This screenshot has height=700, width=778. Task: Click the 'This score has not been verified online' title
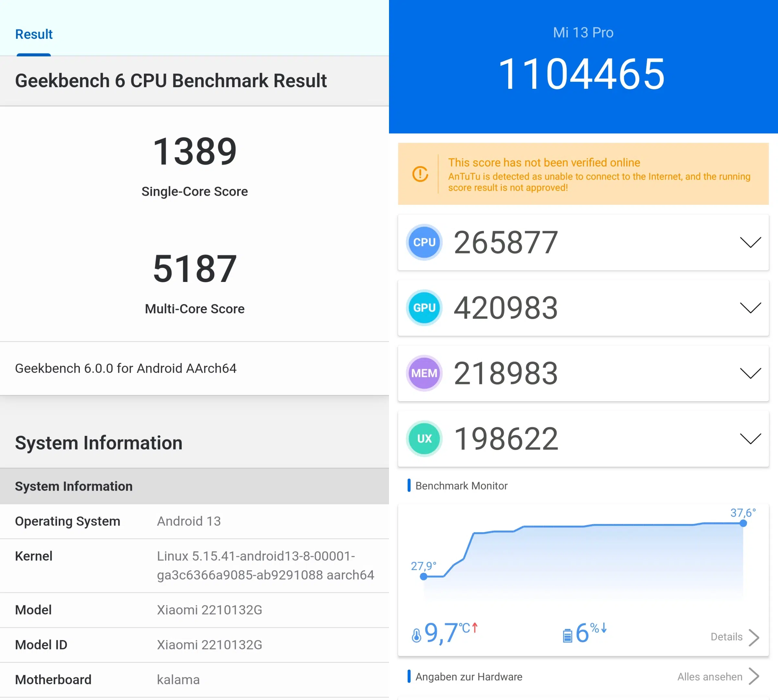click(544, 162)
